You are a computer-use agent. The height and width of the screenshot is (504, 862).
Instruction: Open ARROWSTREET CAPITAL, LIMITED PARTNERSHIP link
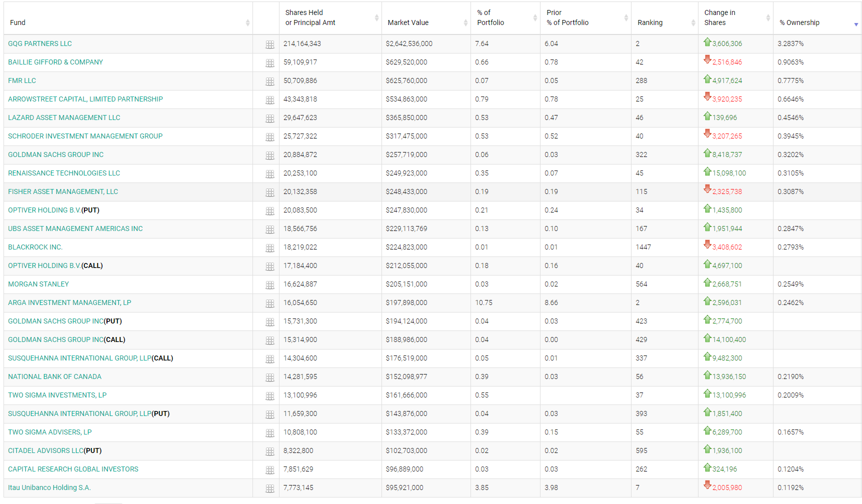point(85,99)
